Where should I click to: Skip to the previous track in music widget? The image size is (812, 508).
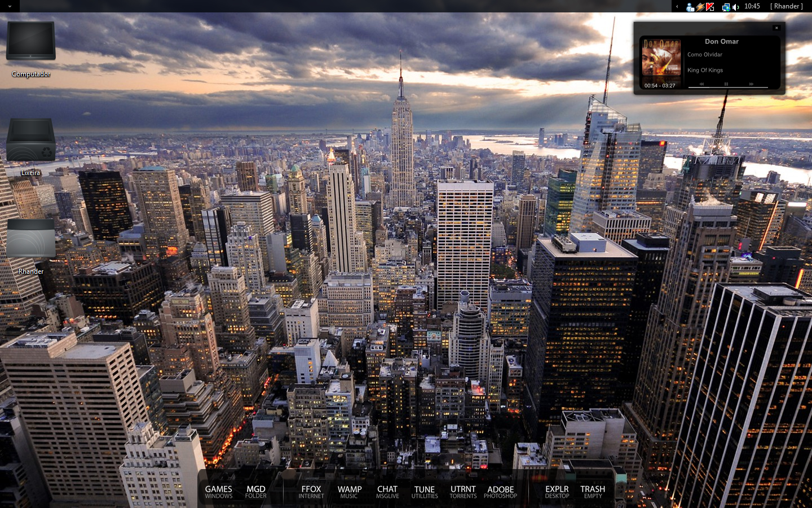click(x=702, y=84)
